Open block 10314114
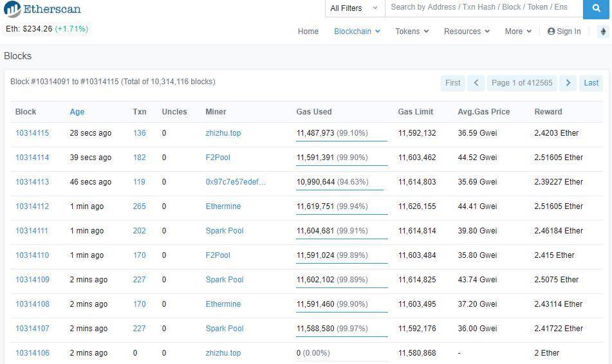612x364 pixels. coord(32,158)
